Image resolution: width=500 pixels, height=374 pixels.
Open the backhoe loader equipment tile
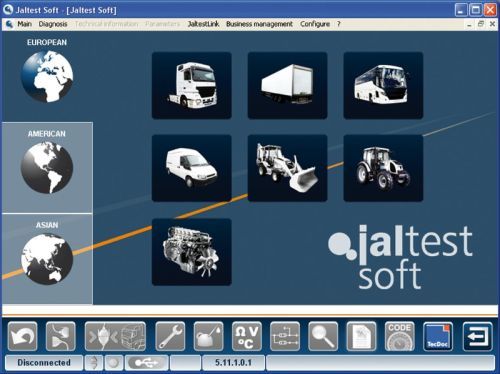287,168
